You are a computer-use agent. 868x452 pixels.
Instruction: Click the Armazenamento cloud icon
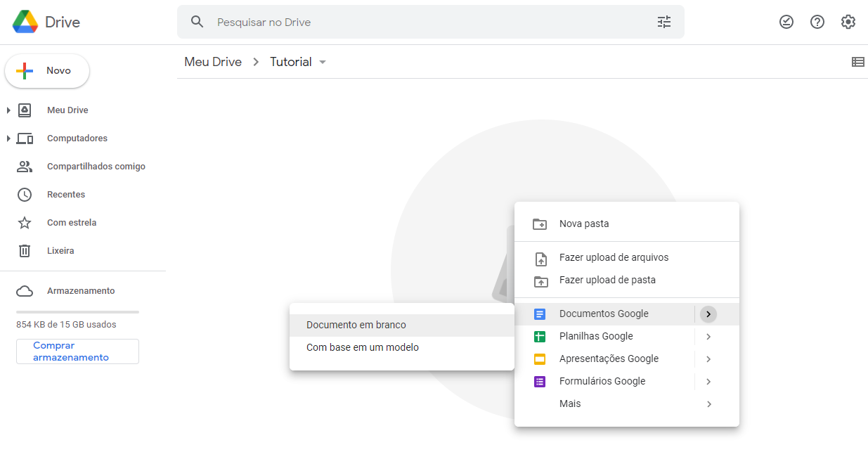coord(25,291)
